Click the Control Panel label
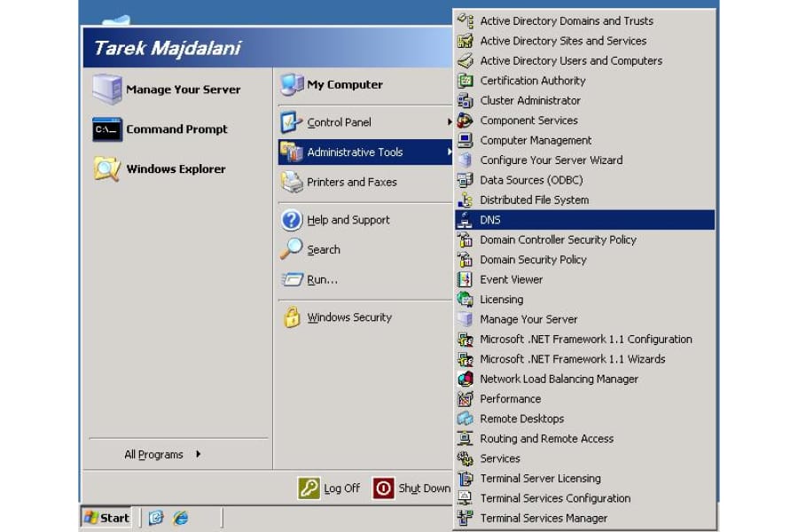The image size is (798, 532). coord(339,122)
